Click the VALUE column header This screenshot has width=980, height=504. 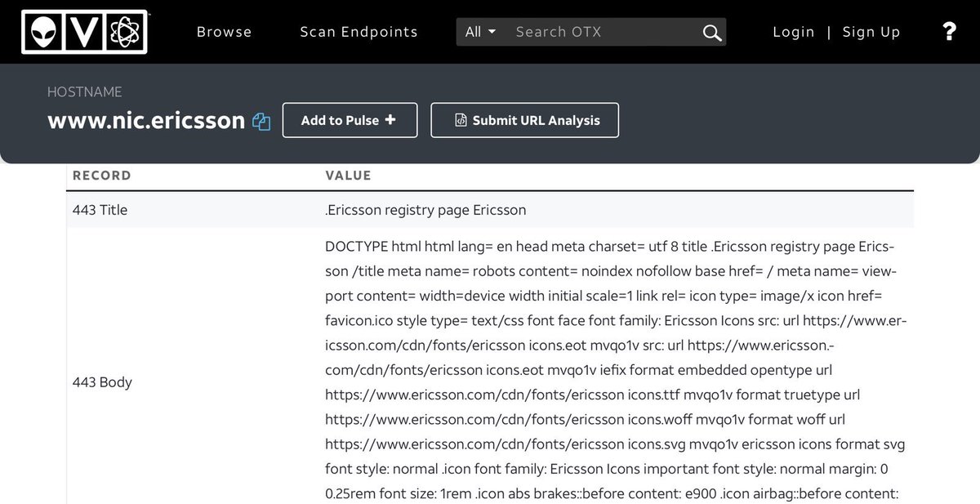pos(348,176)
